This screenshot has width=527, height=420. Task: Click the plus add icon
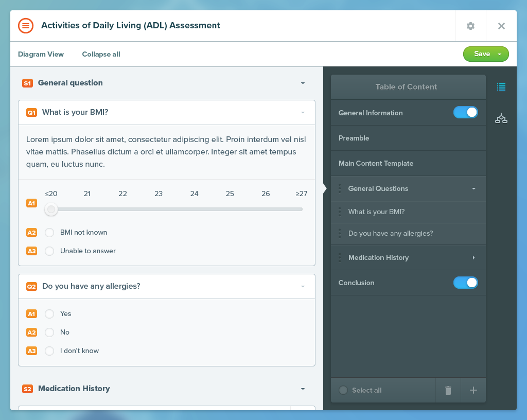473,390
